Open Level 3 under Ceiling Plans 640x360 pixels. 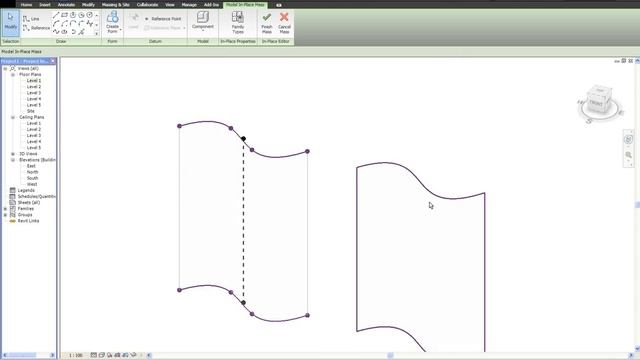34,136
